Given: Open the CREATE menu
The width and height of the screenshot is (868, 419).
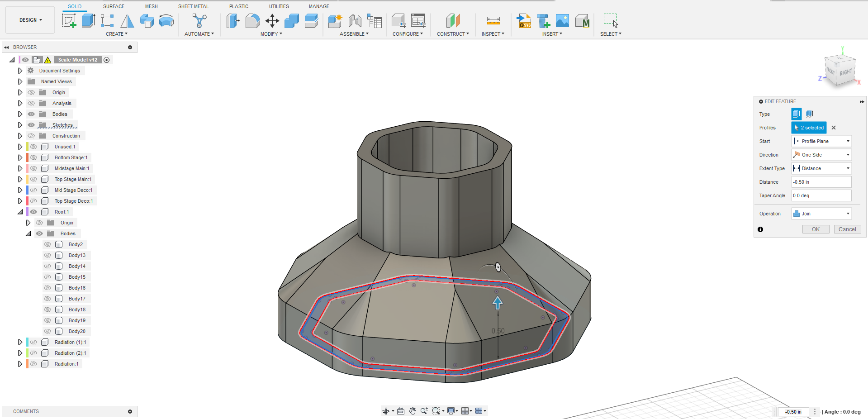Looking at the screenshot, I should 117,34.
